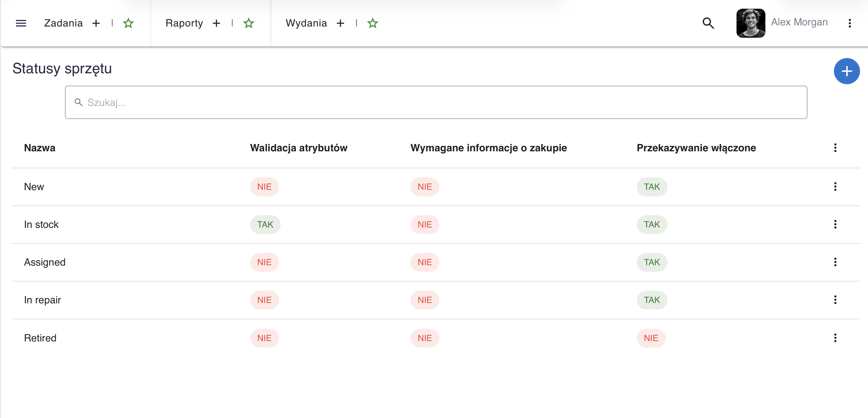Focus the Szukaj search field
Screen dimensions: 868x418
pyautogui.click(x=436, y=102)
